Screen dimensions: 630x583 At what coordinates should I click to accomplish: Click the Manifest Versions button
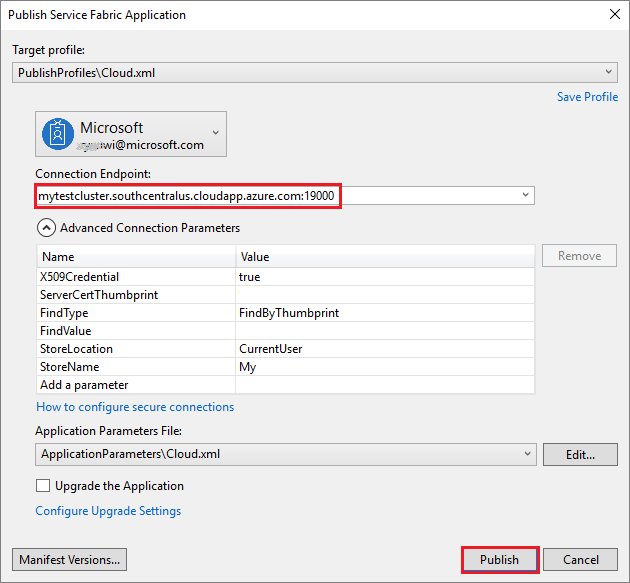coord(70,560)
